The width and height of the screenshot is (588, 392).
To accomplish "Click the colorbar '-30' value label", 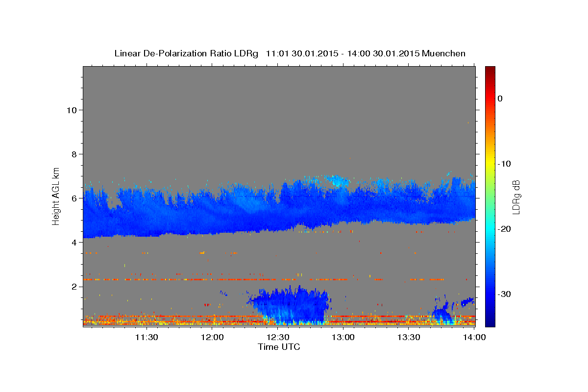I will pos(505,294).
